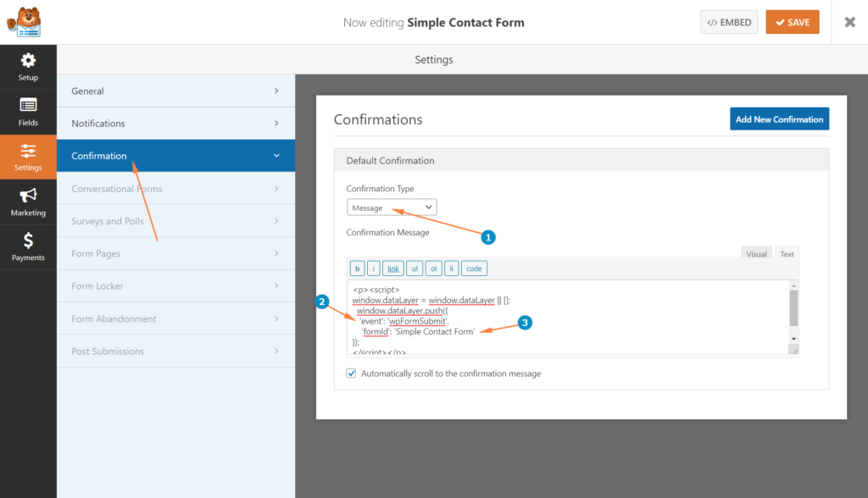The width and height of the screenshot is (868, 498).
Task: Open the Fields panel icon
Action: coord(28,113)
